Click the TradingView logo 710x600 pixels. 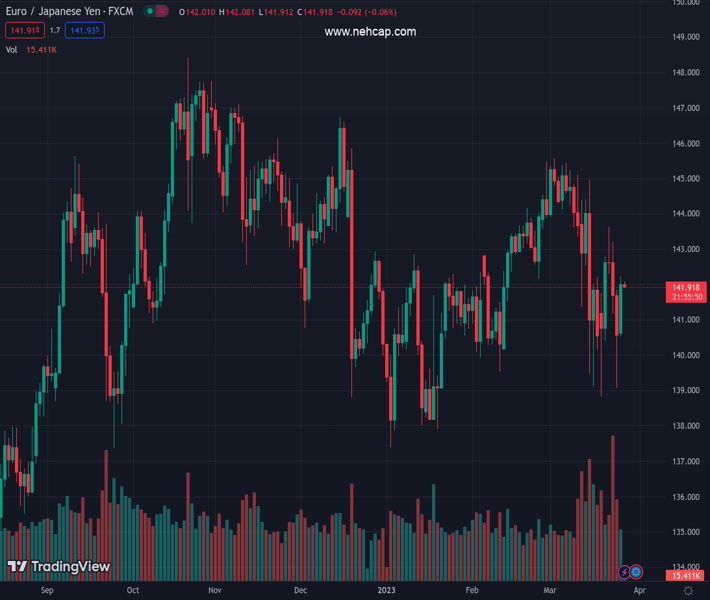click(x=58, y=567)
